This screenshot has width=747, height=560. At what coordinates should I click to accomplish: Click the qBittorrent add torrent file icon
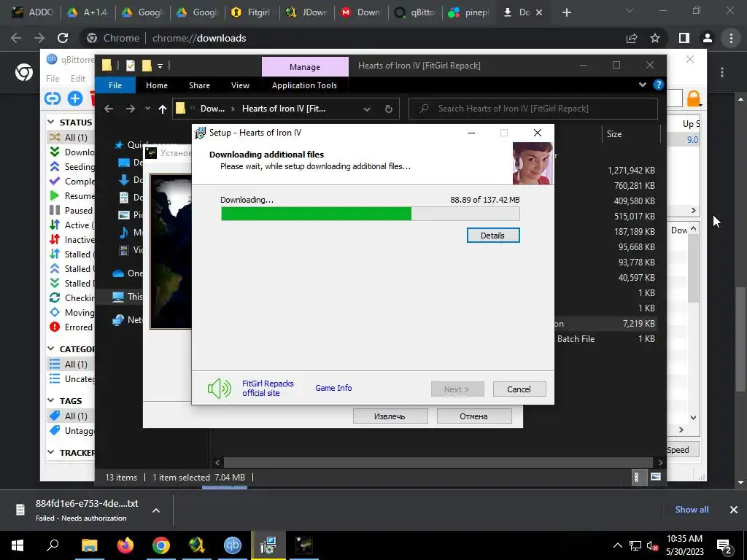[75, 98]
